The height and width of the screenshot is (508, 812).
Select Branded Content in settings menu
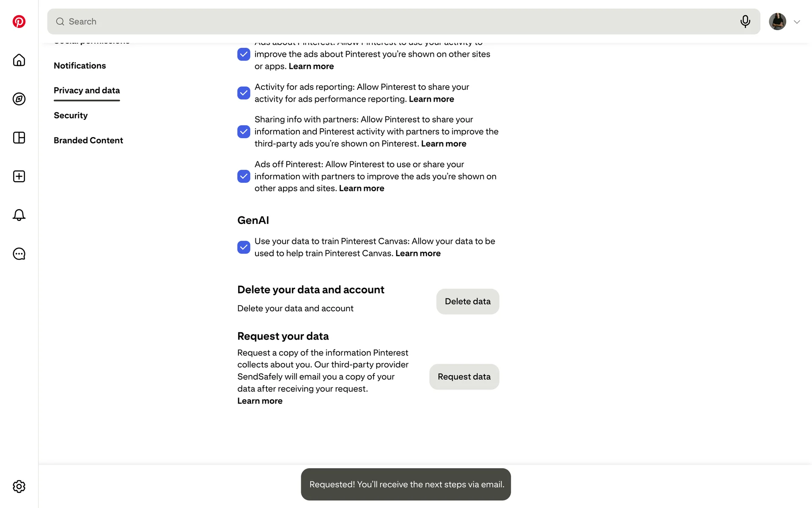click(88, 141)
